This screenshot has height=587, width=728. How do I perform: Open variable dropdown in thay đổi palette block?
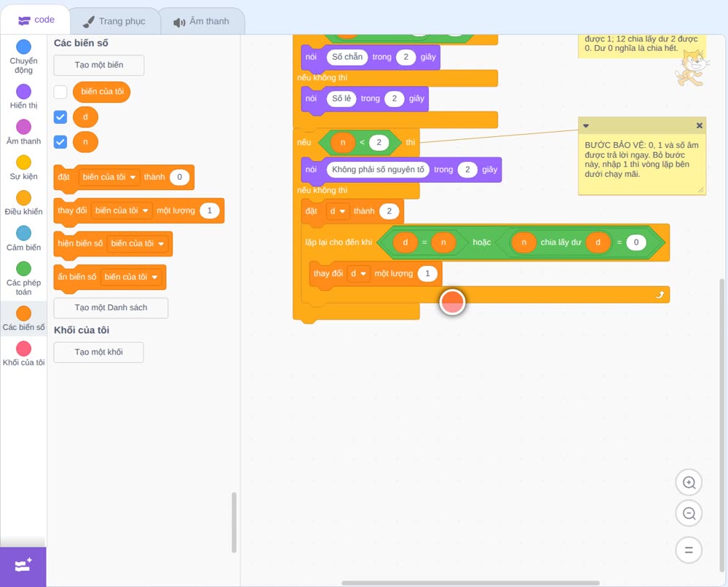coord(122,210)
